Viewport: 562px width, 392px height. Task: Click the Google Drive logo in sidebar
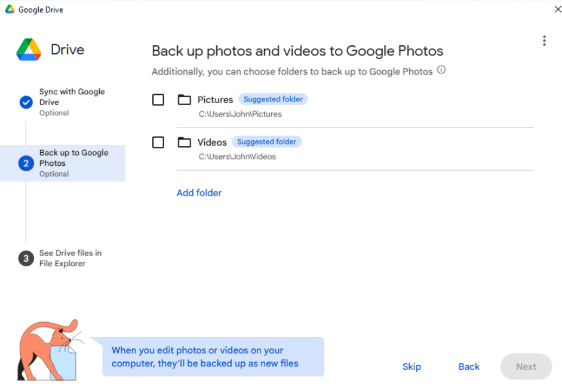29,50
